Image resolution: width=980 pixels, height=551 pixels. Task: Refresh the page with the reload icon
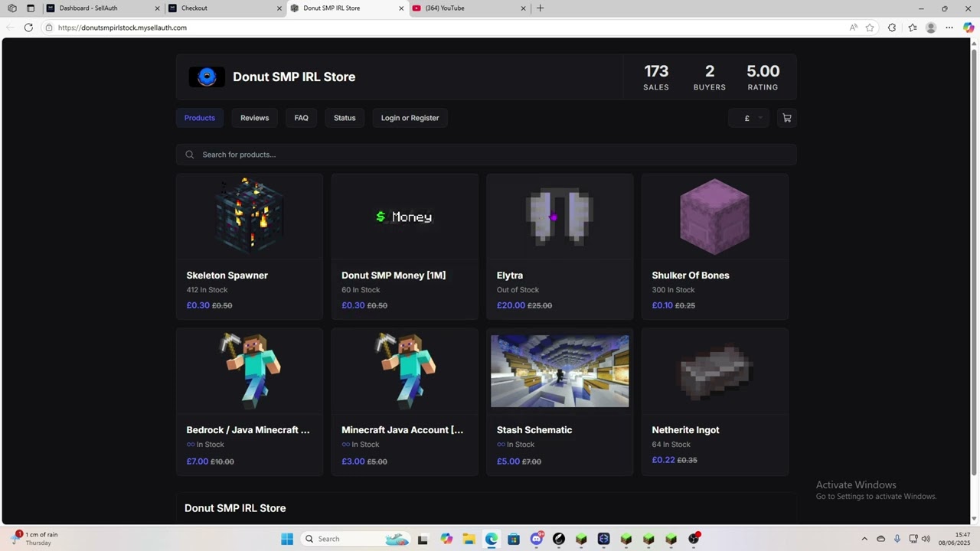(28, 28)
